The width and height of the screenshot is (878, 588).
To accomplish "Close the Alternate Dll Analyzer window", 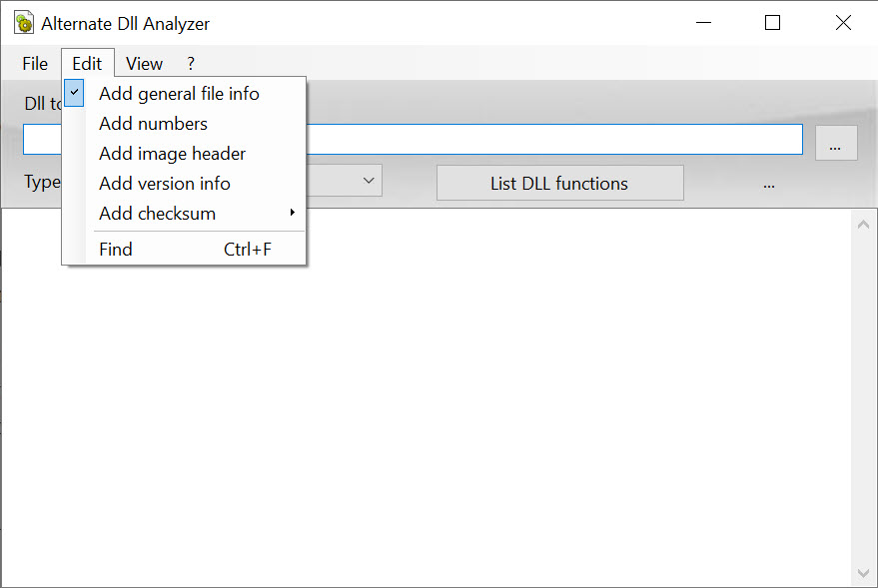I will (x=843, y=22).
